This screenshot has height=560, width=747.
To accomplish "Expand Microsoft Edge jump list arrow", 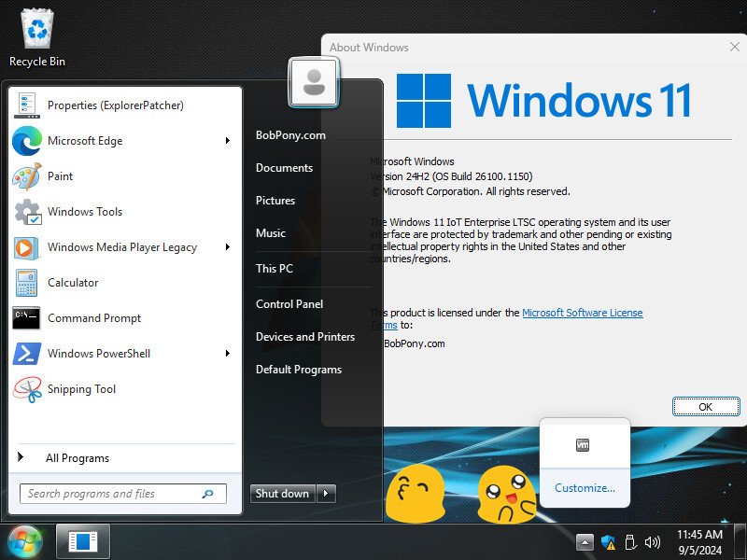I will pyautogui.click(x=228, y=141).
